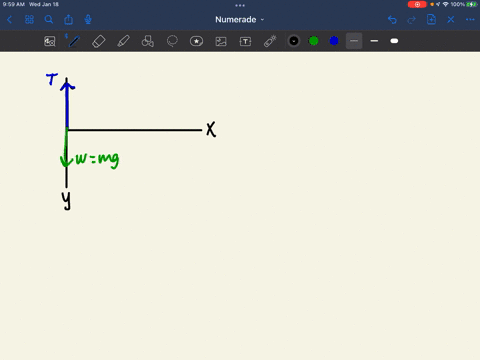Open the Numerade title dropdown

239,20
